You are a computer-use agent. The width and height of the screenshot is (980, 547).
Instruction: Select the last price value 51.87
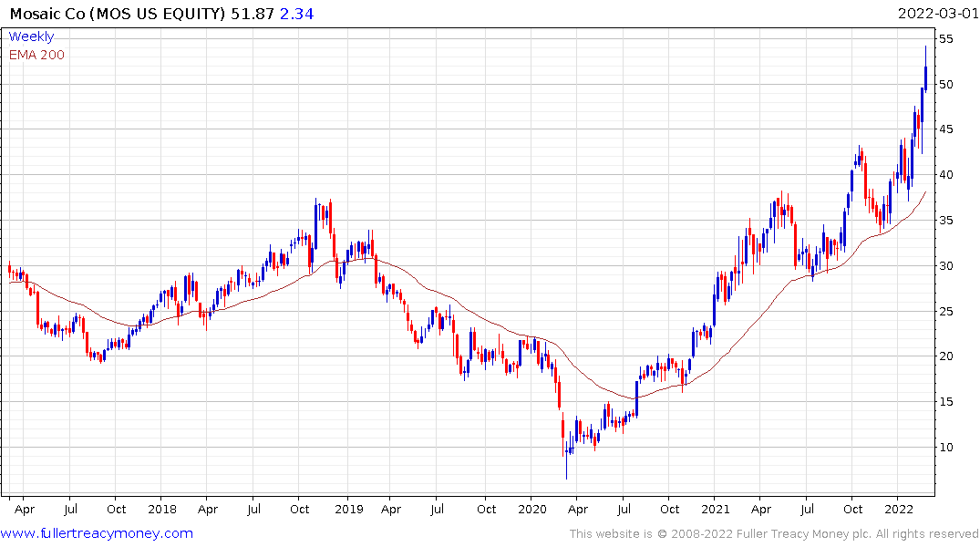253,14
